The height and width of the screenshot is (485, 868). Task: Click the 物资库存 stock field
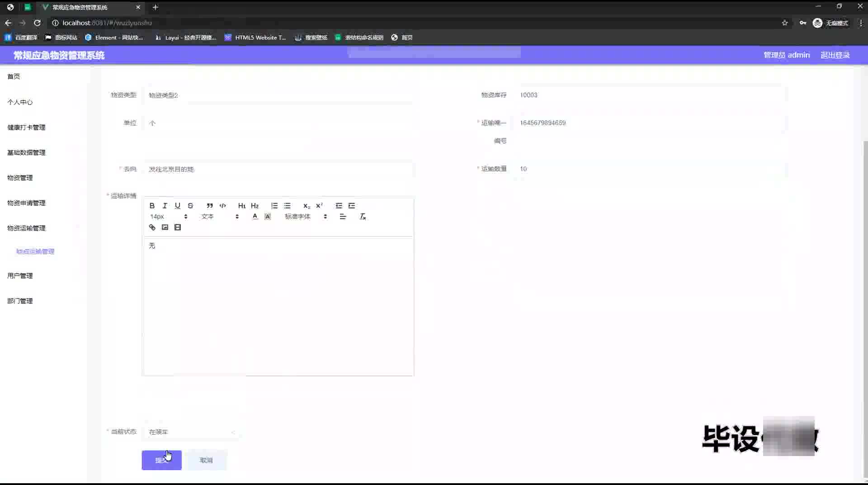[649, 95]
